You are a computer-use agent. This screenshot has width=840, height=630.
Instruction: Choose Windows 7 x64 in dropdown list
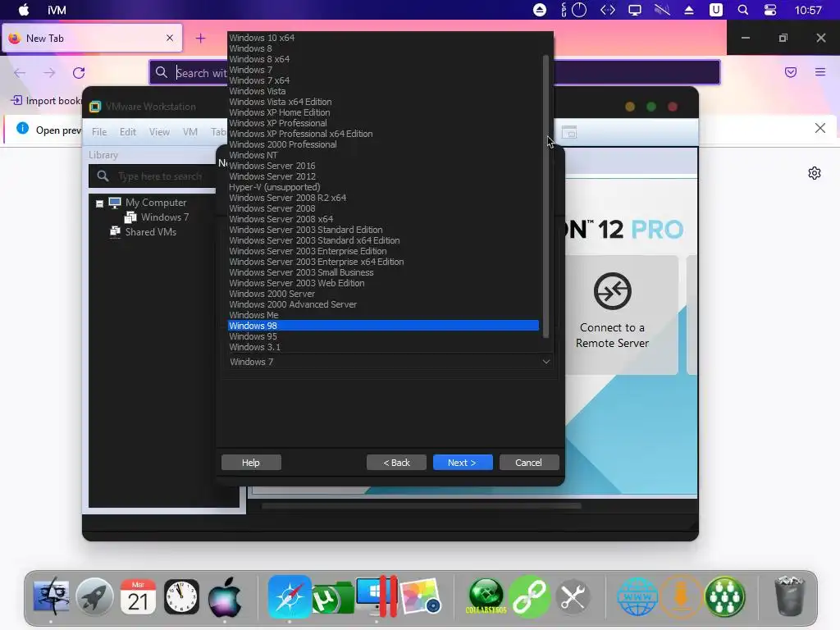point(384,80)
